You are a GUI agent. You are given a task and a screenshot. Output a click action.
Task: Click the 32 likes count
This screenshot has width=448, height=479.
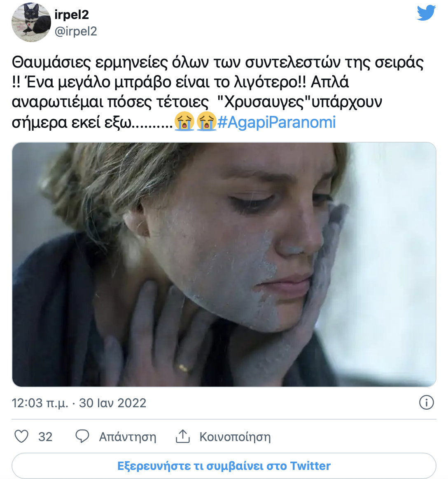[x=45, y=437]
